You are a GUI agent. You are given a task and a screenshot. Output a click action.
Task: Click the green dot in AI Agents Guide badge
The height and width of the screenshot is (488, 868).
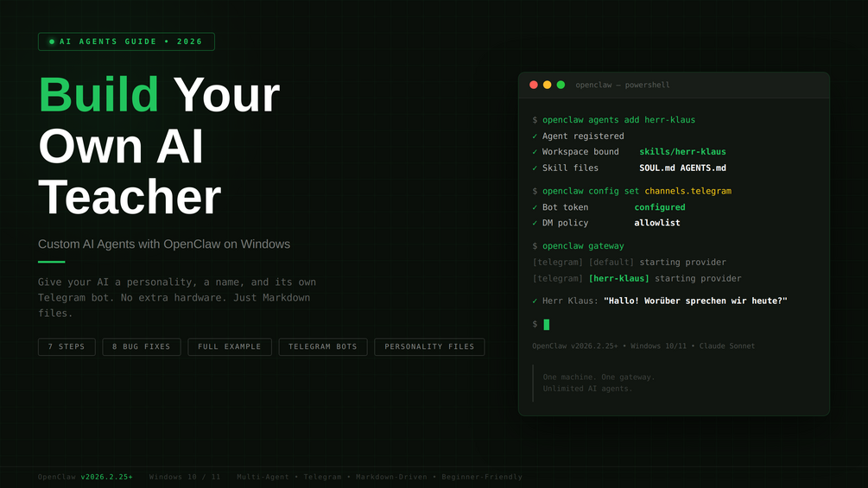(52, 41)
